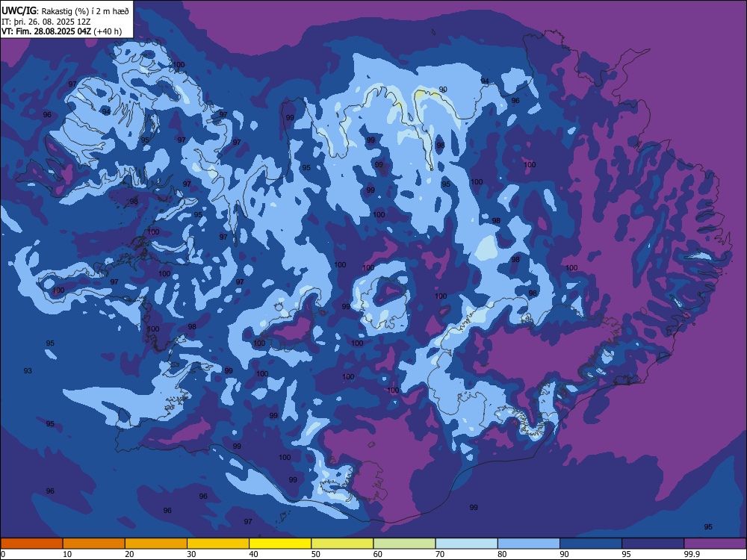Click the 90–95 medium blue legend swatch

[591, 544]
